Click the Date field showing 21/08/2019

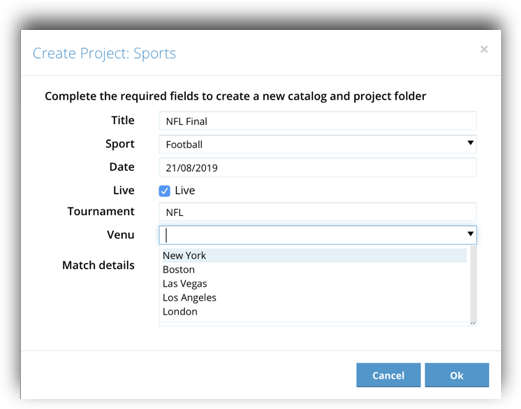pos(318,168)
